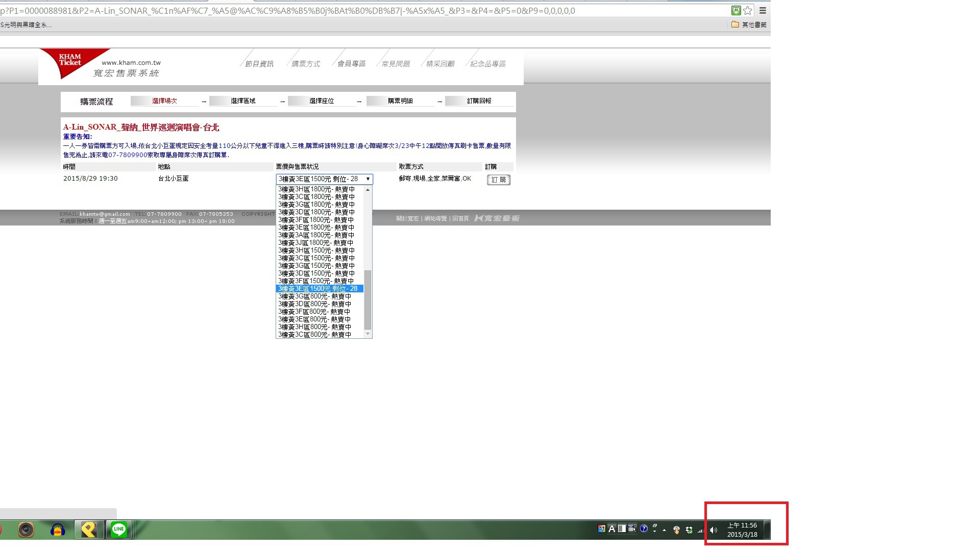Open the 常見問題 nav menu
This screenshot has height=551, width=980.
[x=396, y=64]
